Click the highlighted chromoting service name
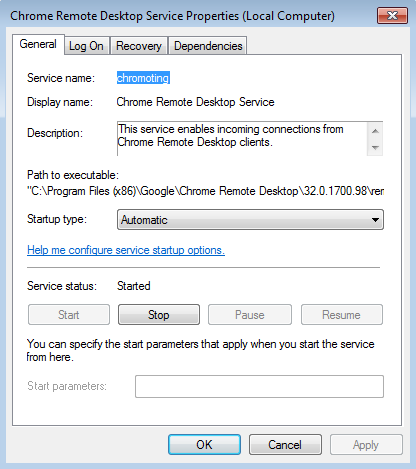 pyautogui.click(x=143, y=78)
